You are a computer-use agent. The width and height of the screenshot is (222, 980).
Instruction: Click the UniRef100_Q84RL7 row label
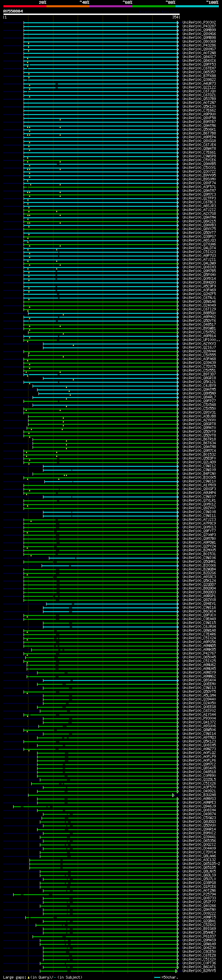click(199, 397)
